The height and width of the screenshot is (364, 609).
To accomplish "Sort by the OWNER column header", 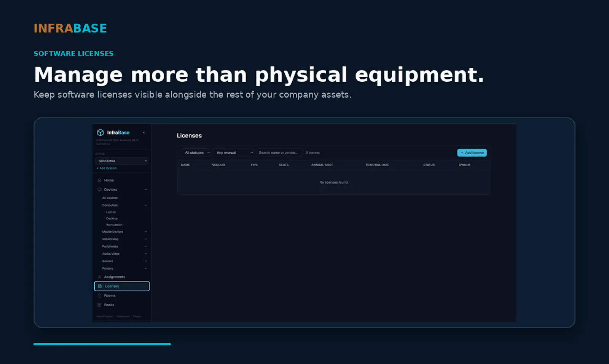I will coord(464,165).
